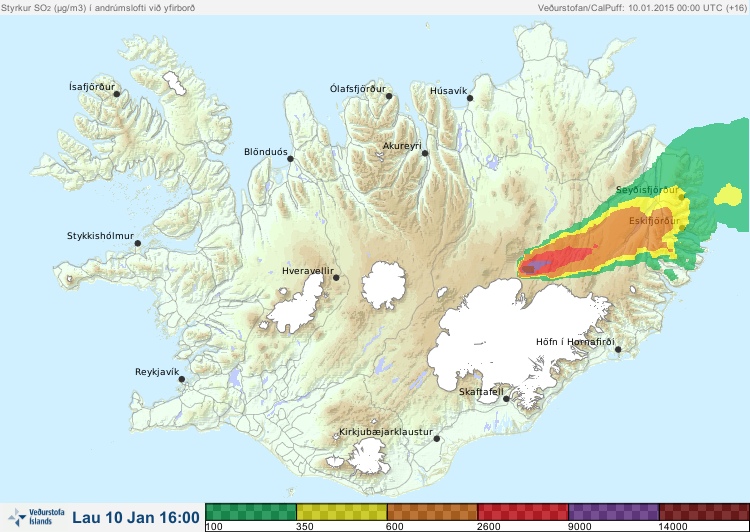
Task: Click the Blönduós label
Action: pos(266,152)
